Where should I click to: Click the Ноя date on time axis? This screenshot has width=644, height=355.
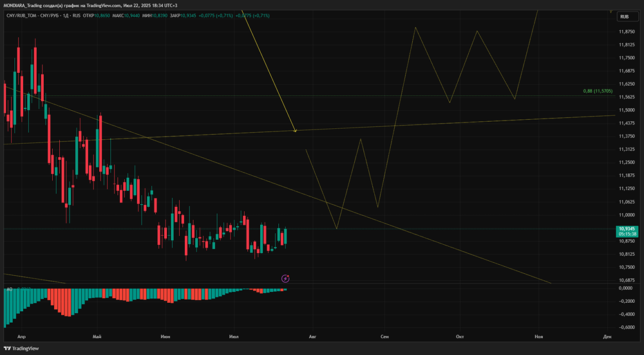click(539, 337)
